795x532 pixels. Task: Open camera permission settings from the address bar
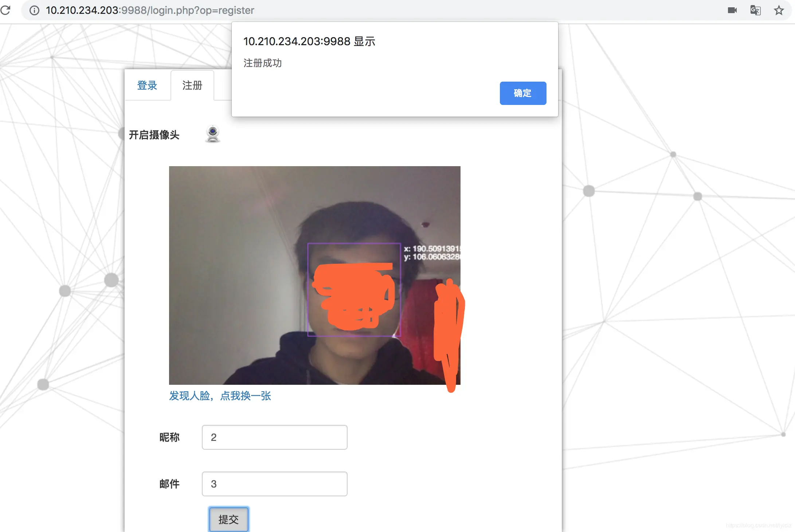pos(732,10)
